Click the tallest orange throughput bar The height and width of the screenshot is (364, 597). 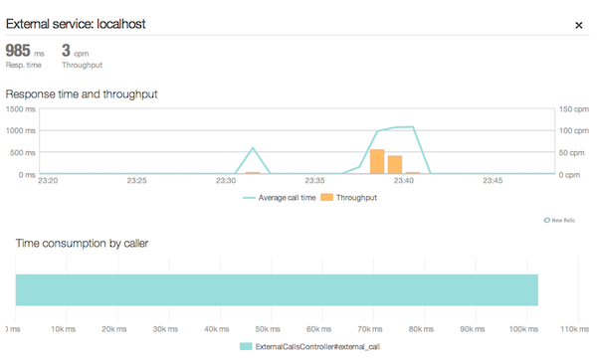point(377,161)
